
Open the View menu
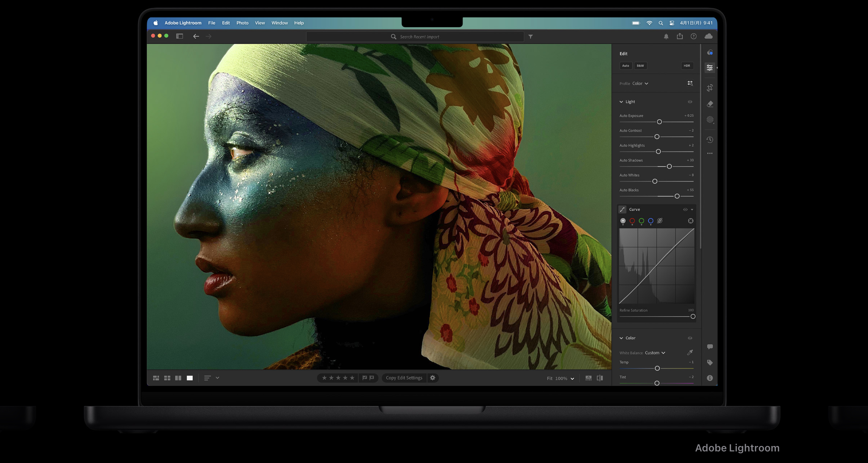click(259, 23)
